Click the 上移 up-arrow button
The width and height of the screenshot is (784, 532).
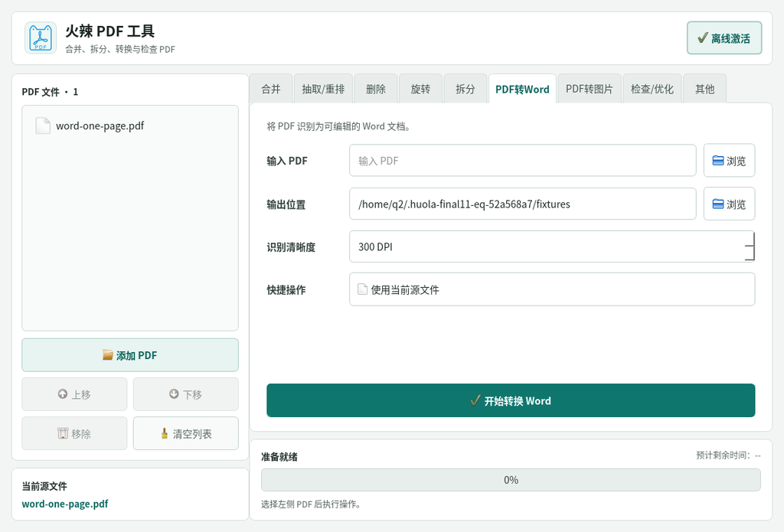(x=74, y=394)
